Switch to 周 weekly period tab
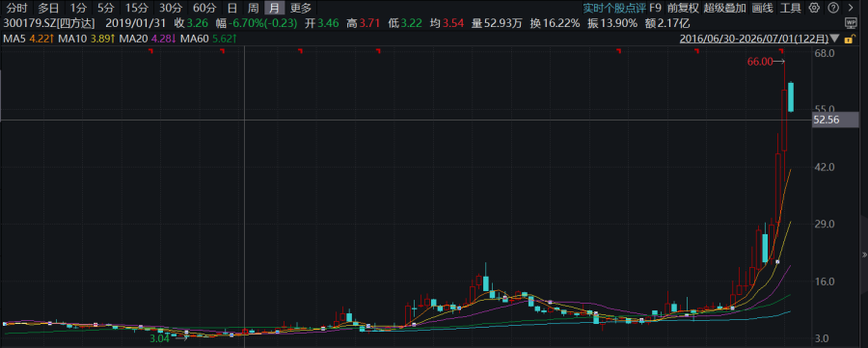This screenshot has width=868, height=348. pos(253,8)
